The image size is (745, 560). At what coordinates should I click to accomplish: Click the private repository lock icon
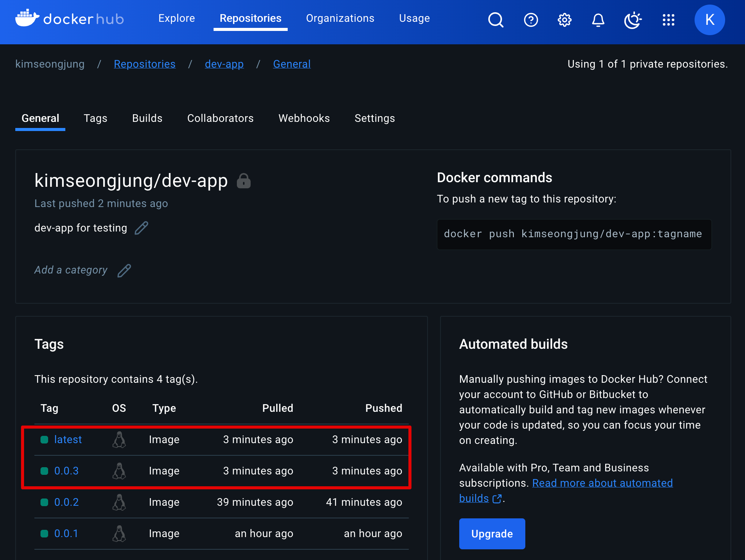[x=244, y=181]
